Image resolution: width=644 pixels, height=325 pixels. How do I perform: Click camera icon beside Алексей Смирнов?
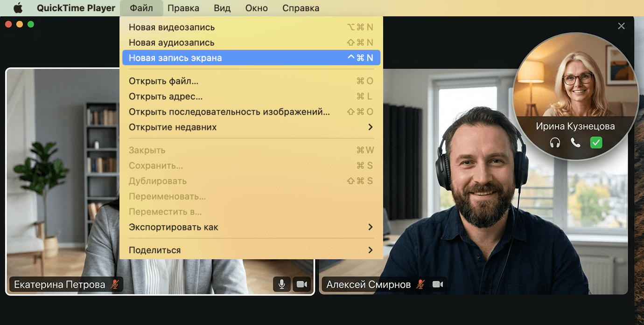coord(438,284)
